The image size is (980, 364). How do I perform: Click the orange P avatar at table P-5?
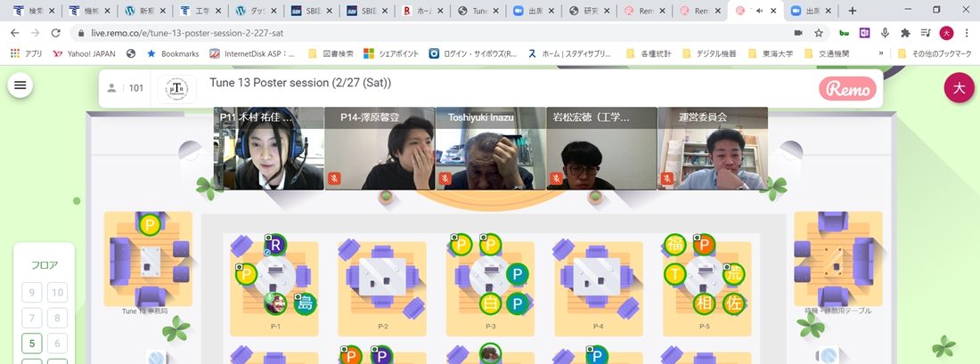[705, 245]
